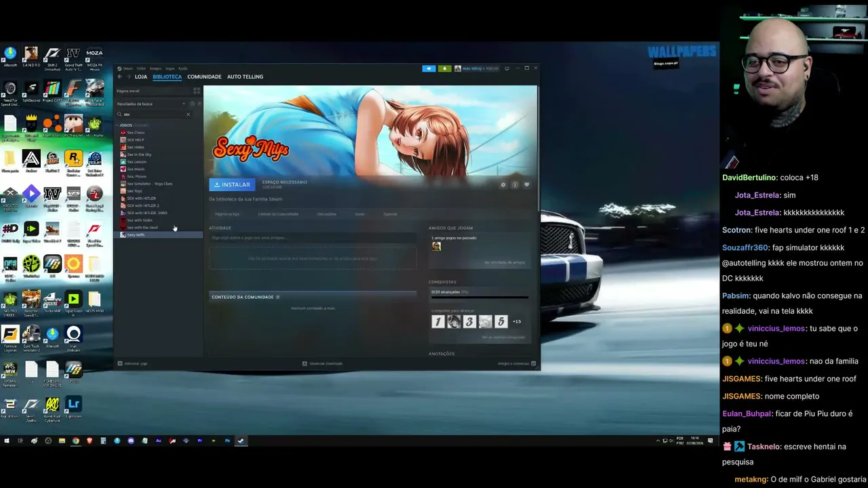Open the green notifications bell

(x=444, y=68)
